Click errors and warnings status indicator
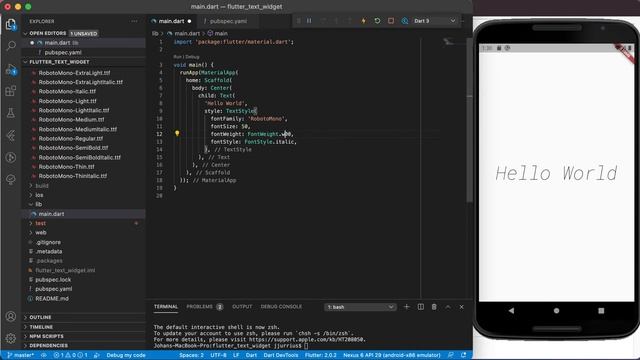This screenshot has height=360, width=640. (x=71, y=355)
